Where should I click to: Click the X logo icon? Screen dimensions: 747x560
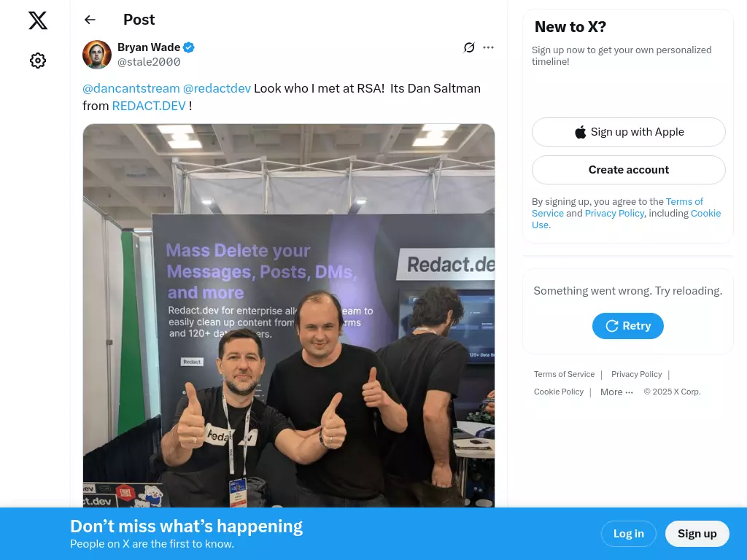38,20
